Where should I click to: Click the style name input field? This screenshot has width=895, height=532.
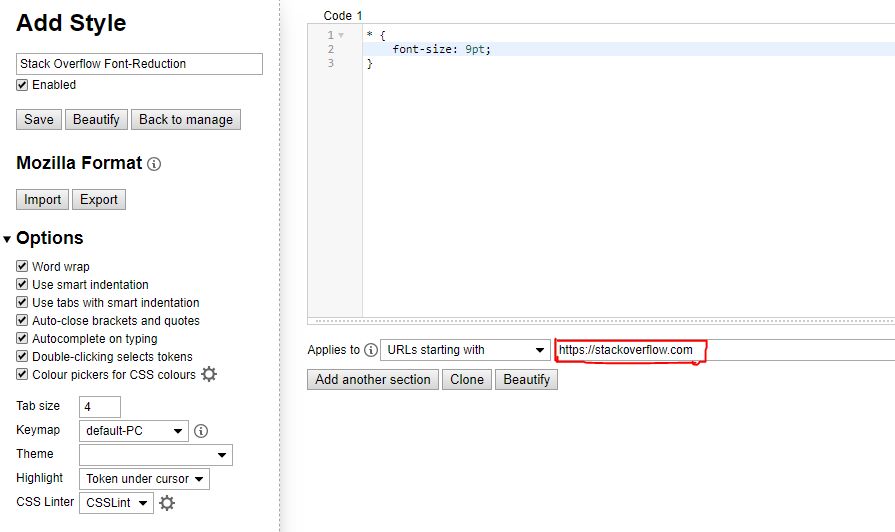point(139,64)
